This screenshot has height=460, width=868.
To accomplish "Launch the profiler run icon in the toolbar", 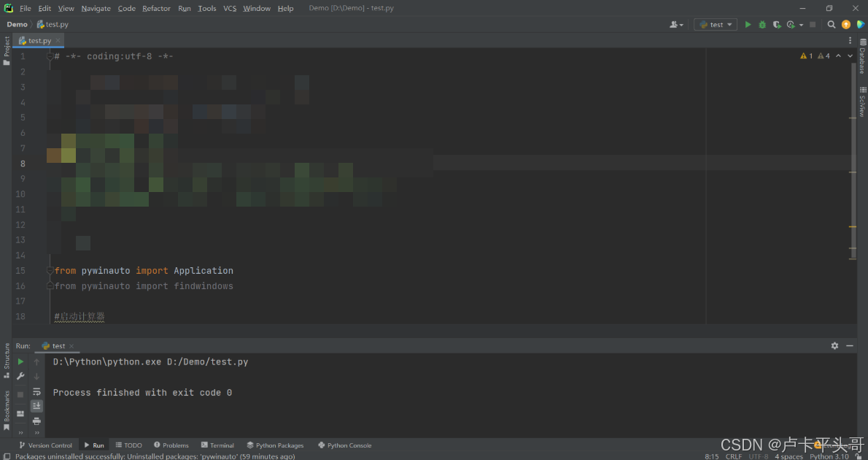I will [791, 24].
